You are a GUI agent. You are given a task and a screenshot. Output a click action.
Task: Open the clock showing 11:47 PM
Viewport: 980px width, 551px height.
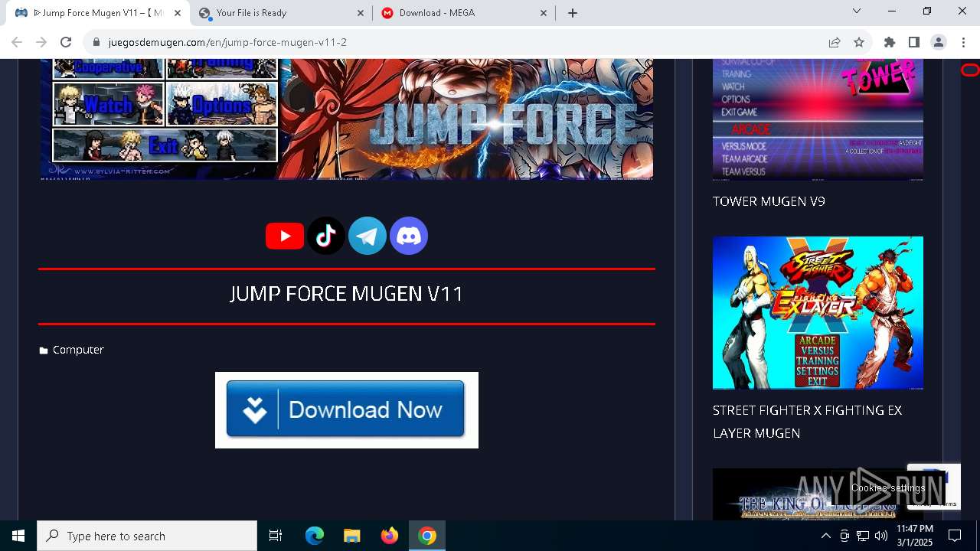point(915,536)
